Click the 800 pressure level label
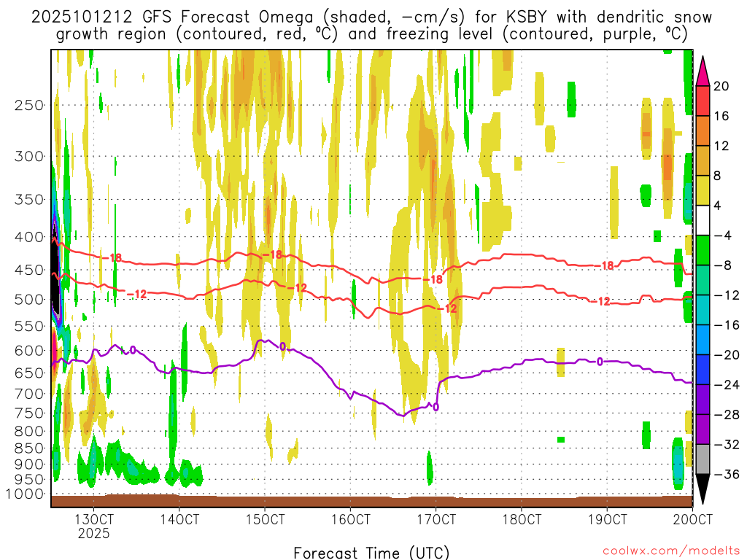747x560 pixels. 29,432
